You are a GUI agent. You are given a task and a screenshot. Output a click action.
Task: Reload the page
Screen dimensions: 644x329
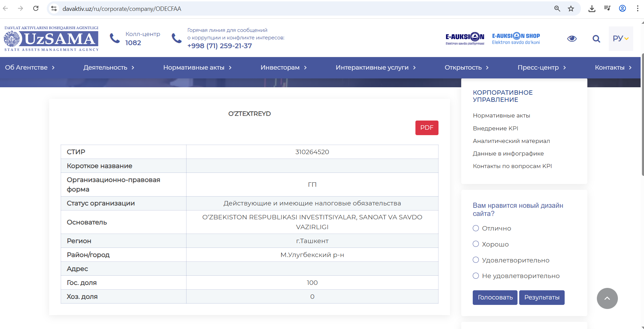[36, 9]
